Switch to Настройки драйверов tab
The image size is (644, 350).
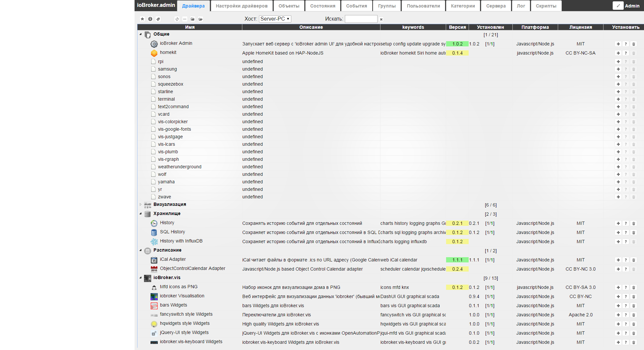[242, 6]
